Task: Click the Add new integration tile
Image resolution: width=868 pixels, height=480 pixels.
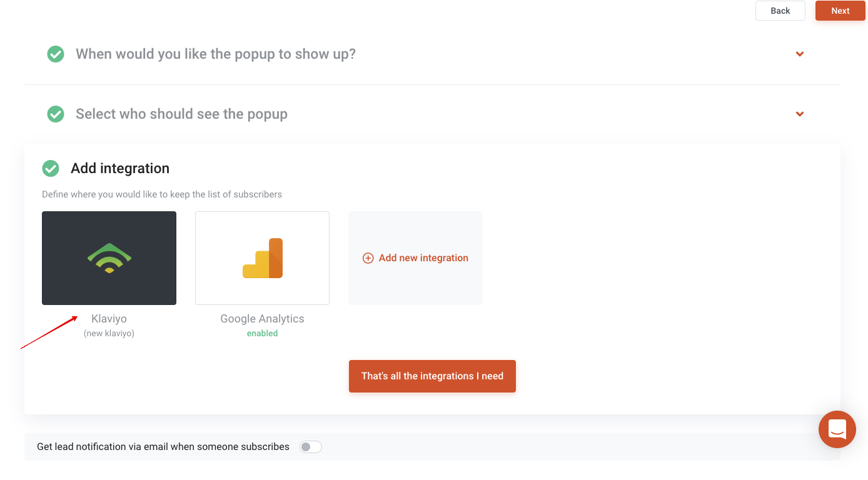Action: (415, 258)
